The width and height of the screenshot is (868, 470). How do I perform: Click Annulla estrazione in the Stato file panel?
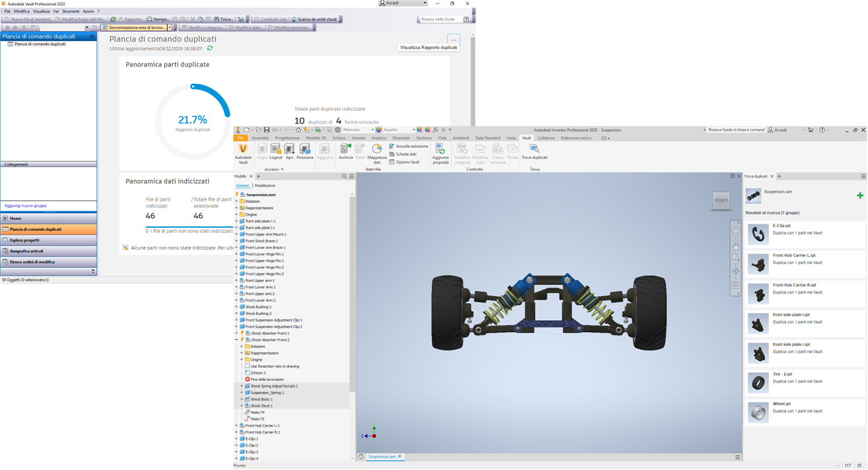pyautogui.click(x=408, y=146)
